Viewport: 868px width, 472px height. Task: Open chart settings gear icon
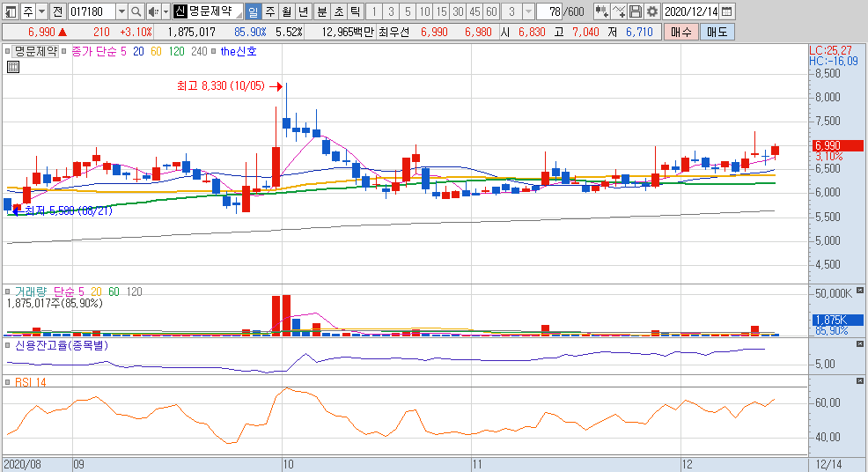652,11
